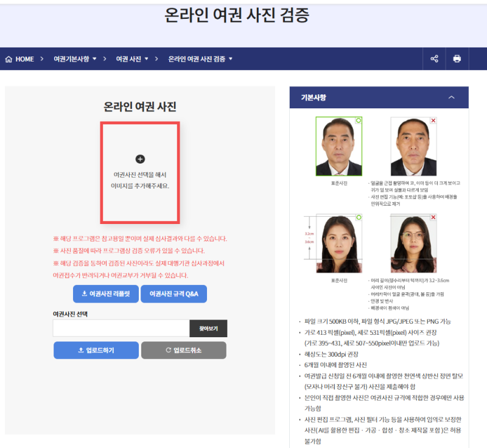
Task: Click the warning about 사진 품질 검증 오류
Action: pyautogui.click(x=129, y=251)
